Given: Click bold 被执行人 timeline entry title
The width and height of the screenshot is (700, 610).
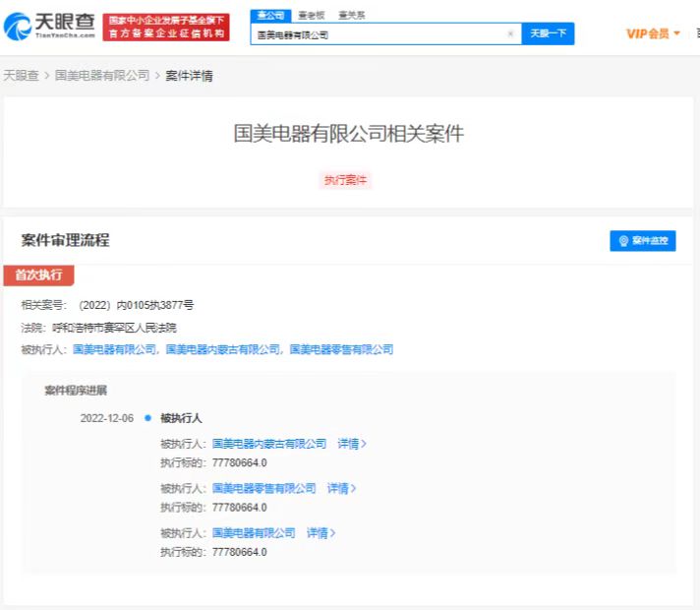Looking at the screenshot, I should (x=181, y=418).
